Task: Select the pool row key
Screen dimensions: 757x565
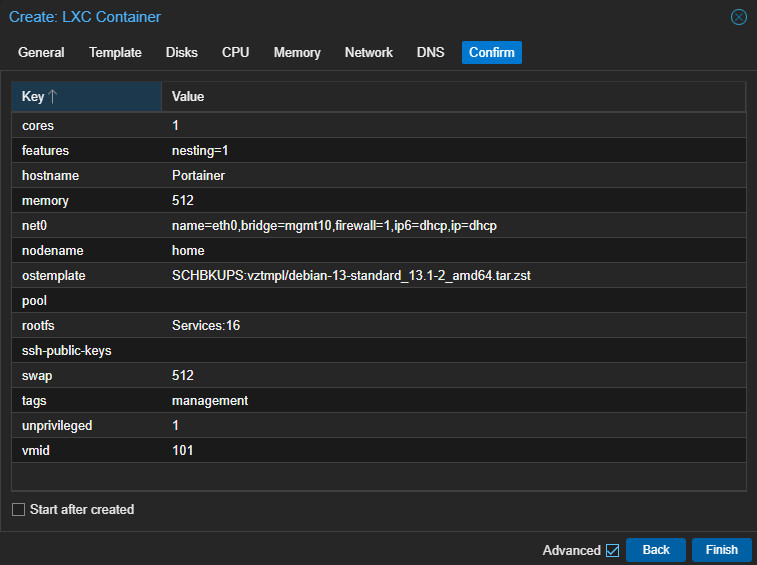Action: [x=34, y=301]
